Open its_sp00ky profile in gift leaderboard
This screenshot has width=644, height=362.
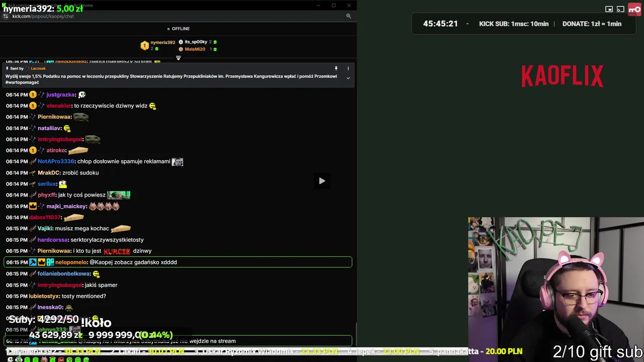(196, 42)
